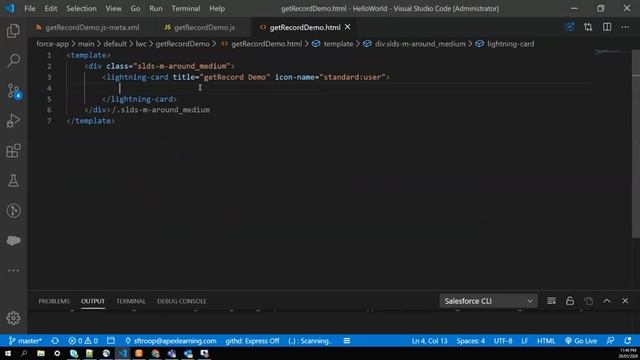Open the File menu
The height and width of the screenshot is (360, 640).
click(x=30, y=8)
